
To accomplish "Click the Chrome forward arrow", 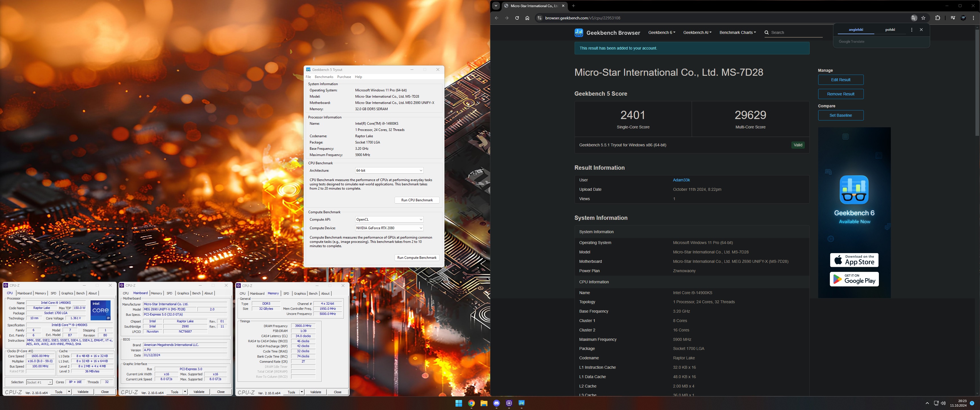I will 507,18.
